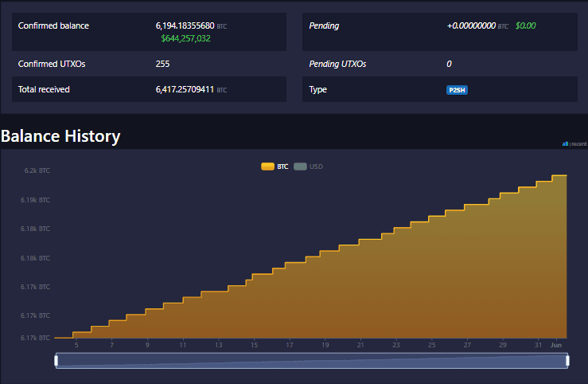The image size is (588, 384).
Task: Click the Pending label
Action: point(324,25)
